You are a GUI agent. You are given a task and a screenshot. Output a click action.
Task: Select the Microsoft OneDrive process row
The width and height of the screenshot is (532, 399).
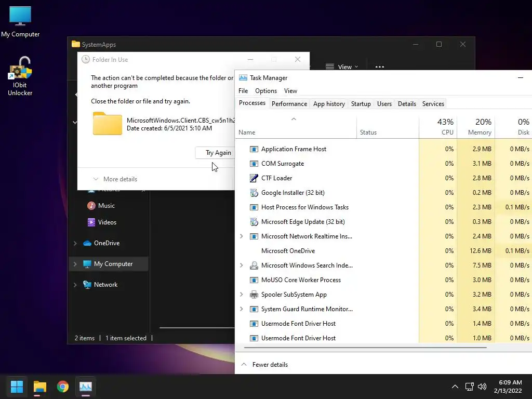pos(383,251)
